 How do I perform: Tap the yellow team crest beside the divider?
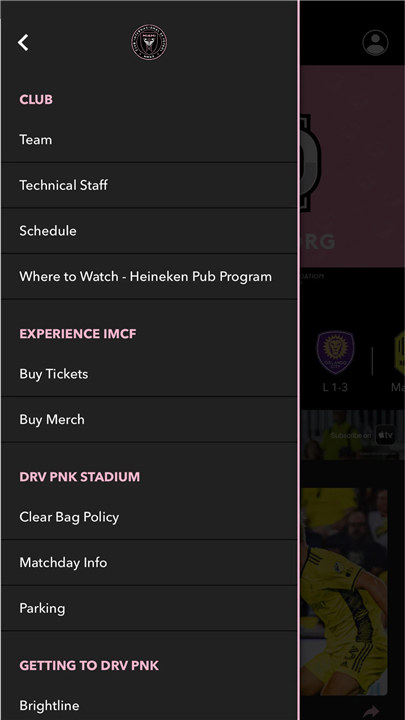point(399,353)
